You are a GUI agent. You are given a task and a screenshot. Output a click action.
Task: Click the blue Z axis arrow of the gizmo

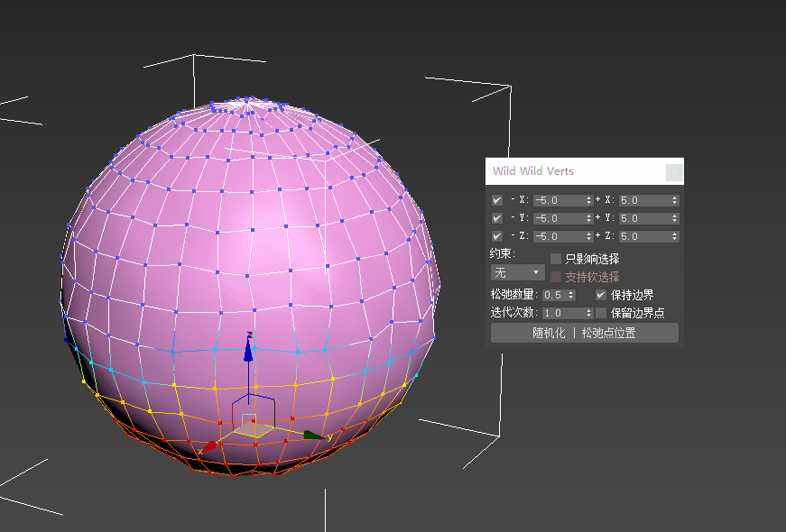(x=248, y=351)
